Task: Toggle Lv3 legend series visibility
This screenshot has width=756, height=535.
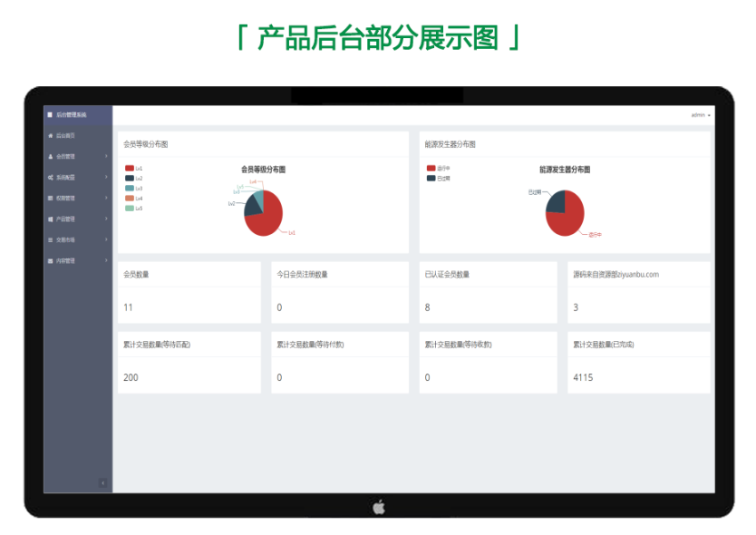Action: pos(130,188)
